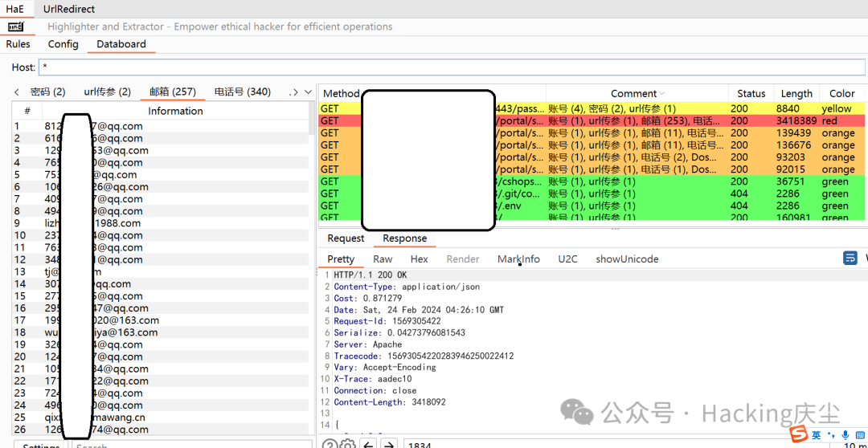
Task: Select the Render view tab
Action: click(x=463, y=259)
